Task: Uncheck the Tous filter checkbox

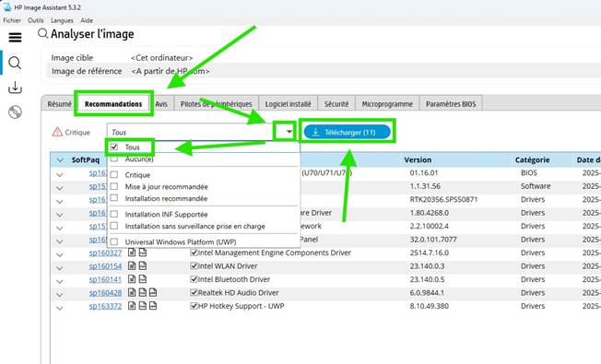Action: coord(113,147)
